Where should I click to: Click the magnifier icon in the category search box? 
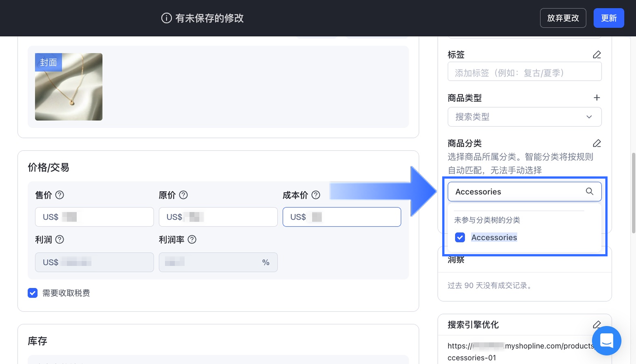[x=590, y=191]
